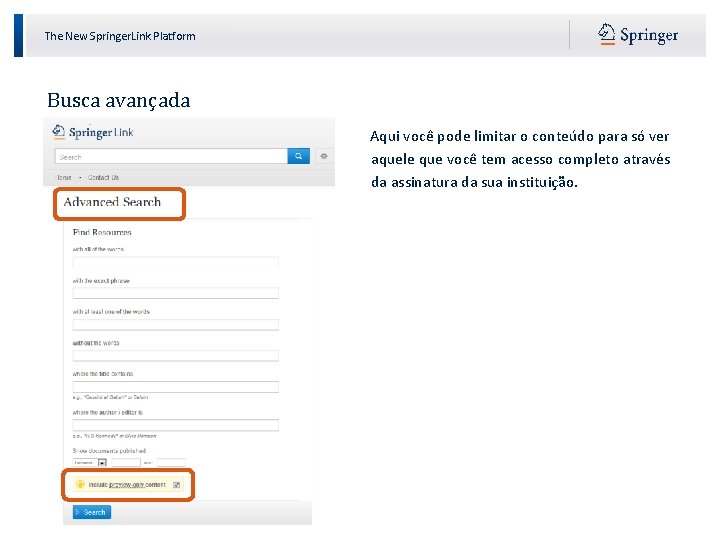
Task: Toggle the include preview-only content checkbox
Action: [x=176, y=485]
